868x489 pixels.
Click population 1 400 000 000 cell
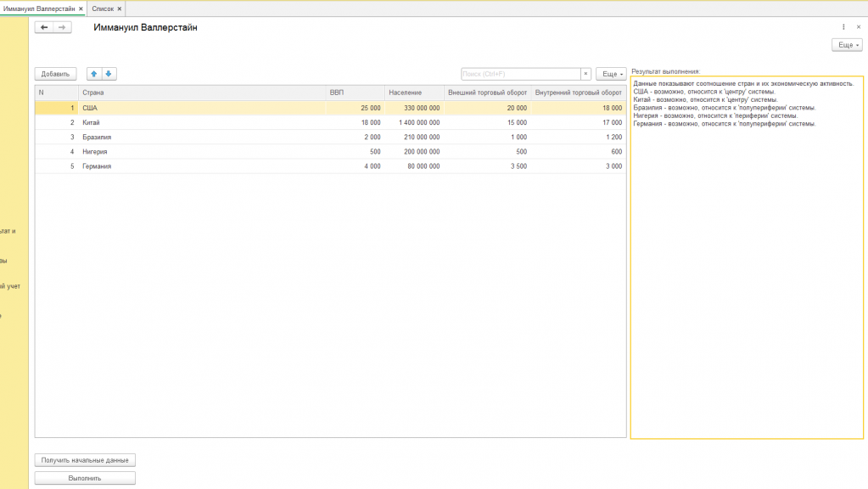coord(414,122)
